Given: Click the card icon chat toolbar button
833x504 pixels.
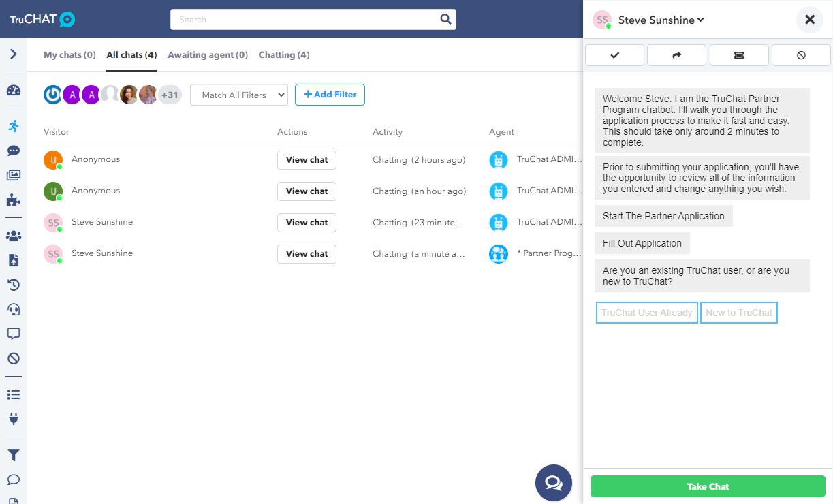Looking at the screenshot, I should click(739, 55).
